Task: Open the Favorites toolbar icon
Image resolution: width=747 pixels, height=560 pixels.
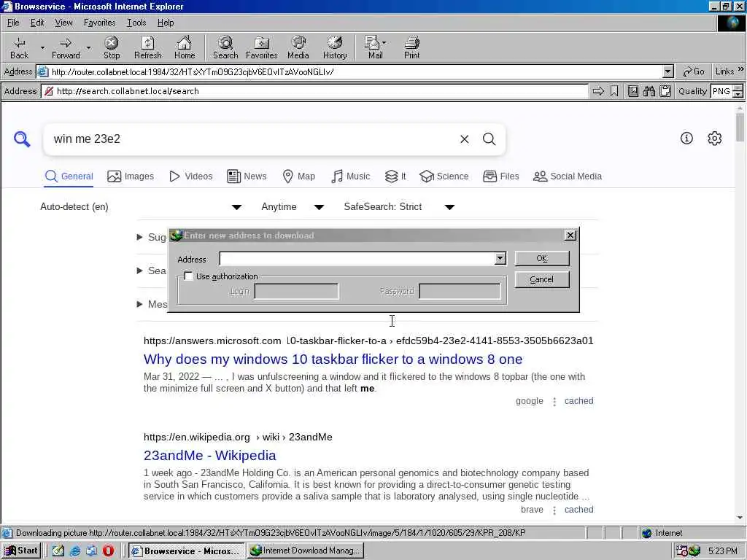Action: (x=262, y=47)
